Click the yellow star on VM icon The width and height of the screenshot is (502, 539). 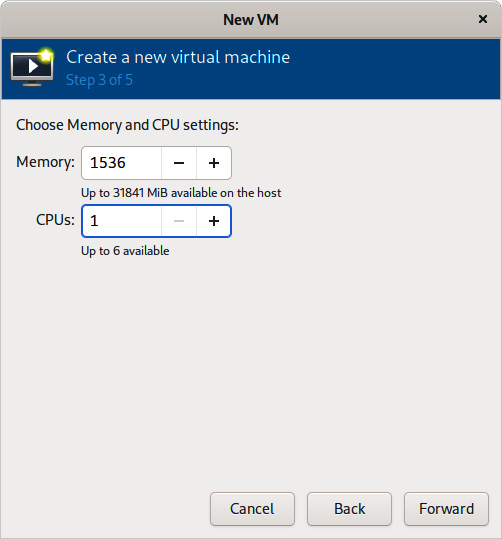click(x=46, y=55)
